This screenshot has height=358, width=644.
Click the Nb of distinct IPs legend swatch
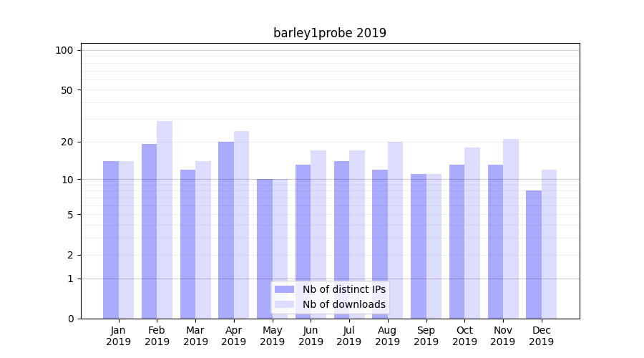pos(284,289)
